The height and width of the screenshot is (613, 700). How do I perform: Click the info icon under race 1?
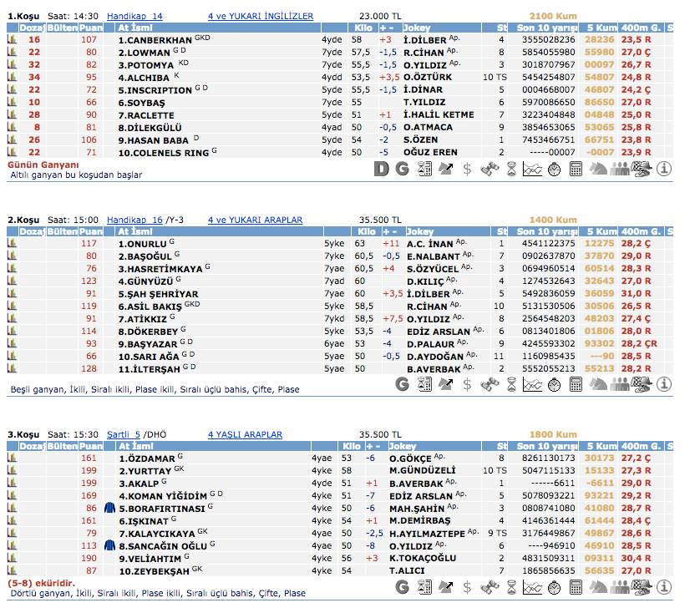[x=664, y=169]
